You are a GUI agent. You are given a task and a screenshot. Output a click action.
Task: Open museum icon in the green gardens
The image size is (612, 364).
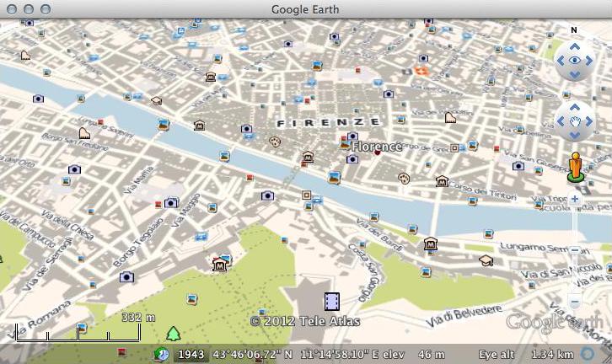click(220, 265)
